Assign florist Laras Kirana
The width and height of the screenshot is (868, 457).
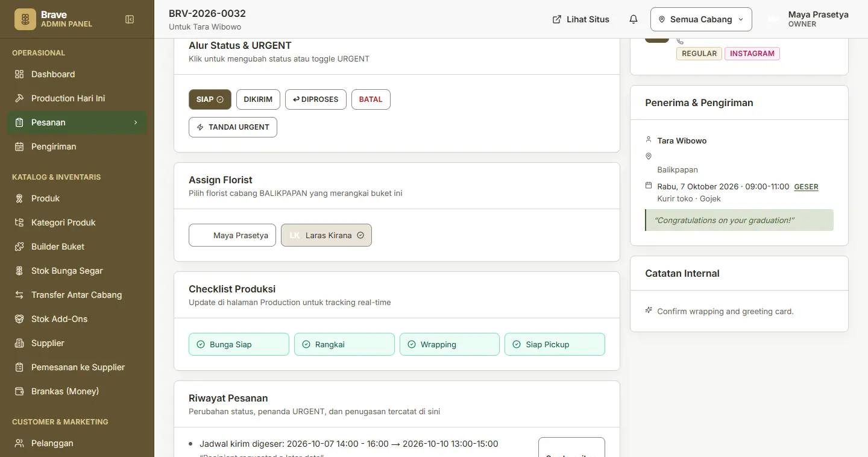(x=326, y=235)
